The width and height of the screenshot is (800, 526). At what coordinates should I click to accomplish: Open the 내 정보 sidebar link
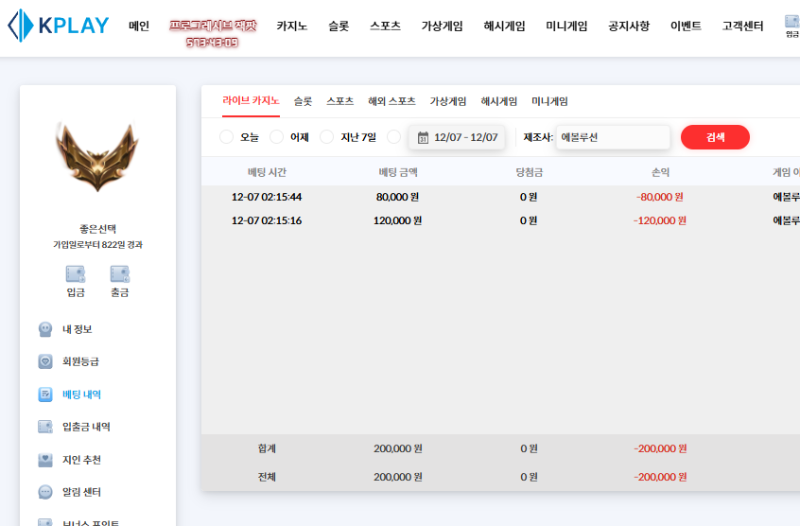click(77, 329)
